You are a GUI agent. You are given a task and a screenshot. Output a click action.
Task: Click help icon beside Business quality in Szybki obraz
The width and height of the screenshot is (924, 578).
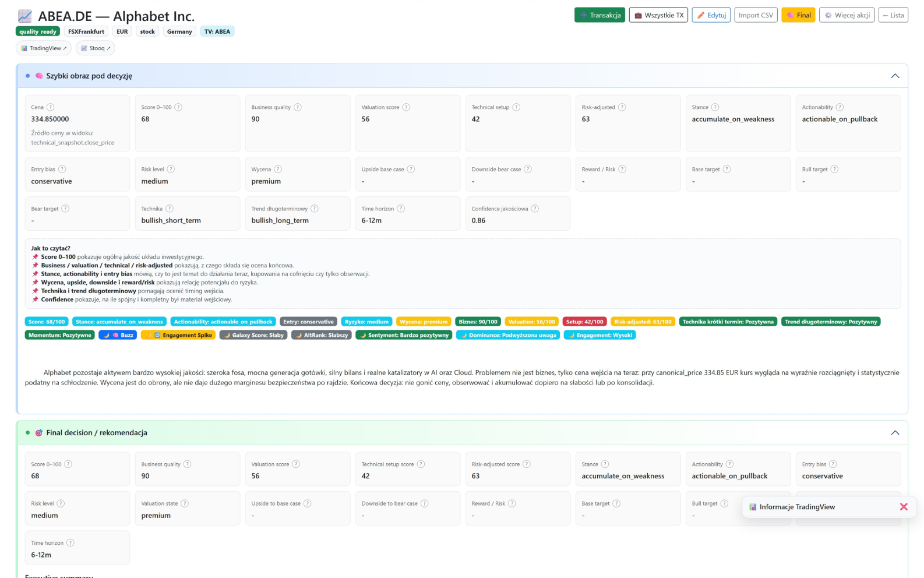coord(298,107)
